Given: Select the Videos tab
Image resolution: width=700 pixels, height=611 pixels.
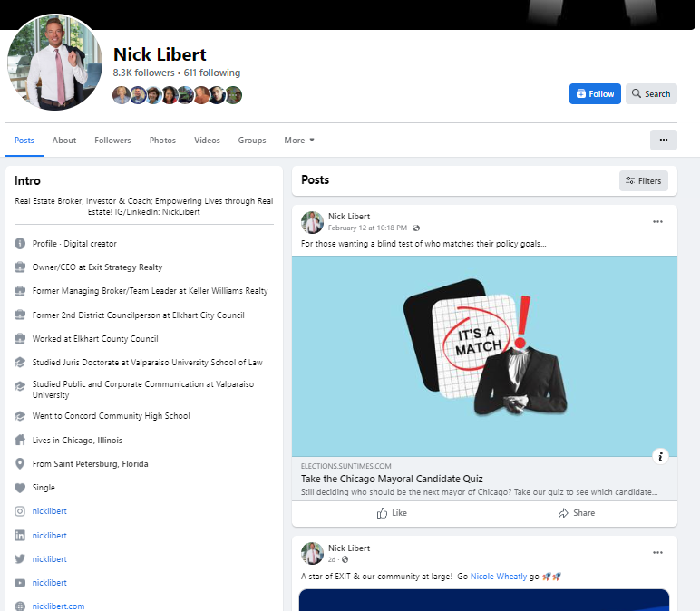Looking at the screenshot, I should [207, 141].
